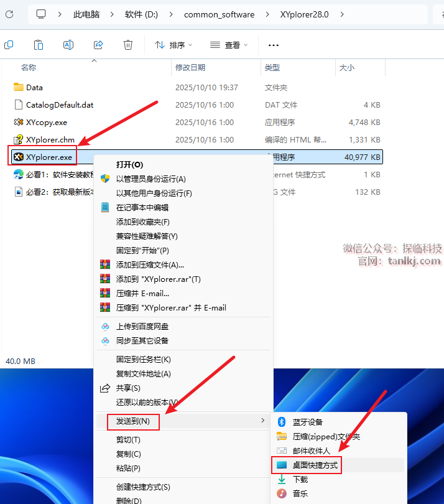Viewport: 444px width, 504px height.
Task: Click the mail icon beside 邮件收件人
Action: [282, 450]
